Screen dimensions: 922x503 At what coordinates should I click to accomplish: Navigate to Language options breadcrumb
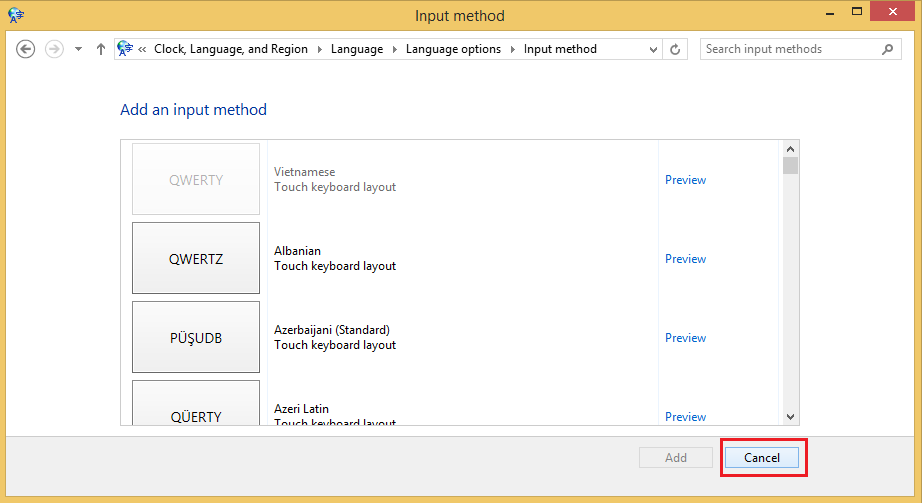click(x=453, y=49)
